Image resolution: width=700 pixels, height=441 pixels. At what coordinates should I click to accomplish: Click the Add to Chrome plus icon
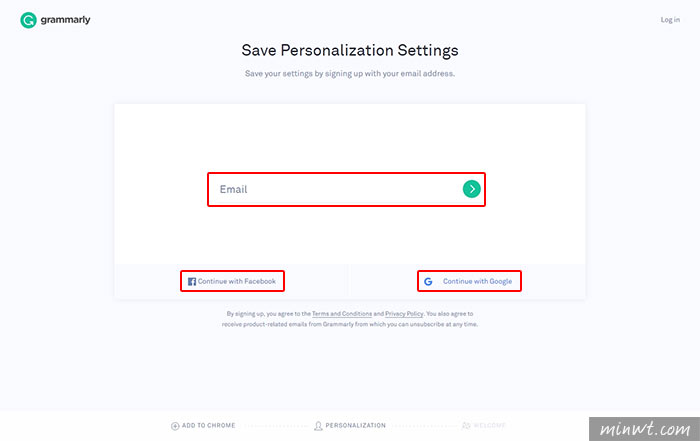point(175,426)
